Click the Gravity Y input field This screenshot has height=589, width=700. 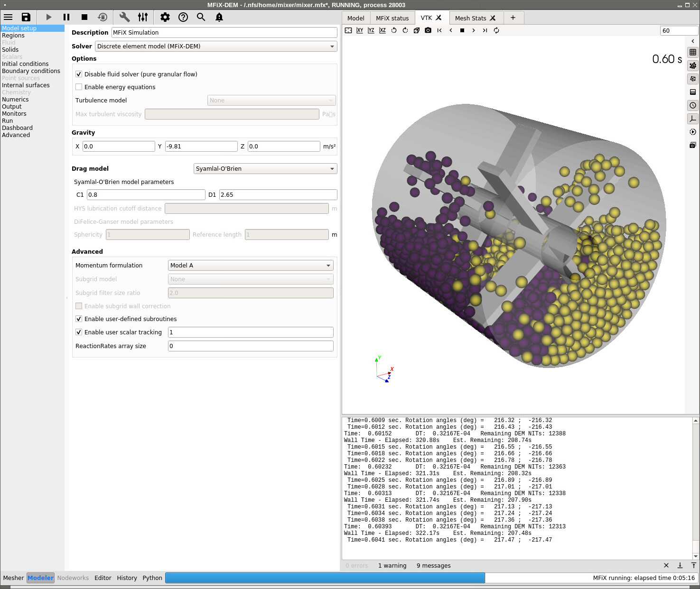[201, 147]
